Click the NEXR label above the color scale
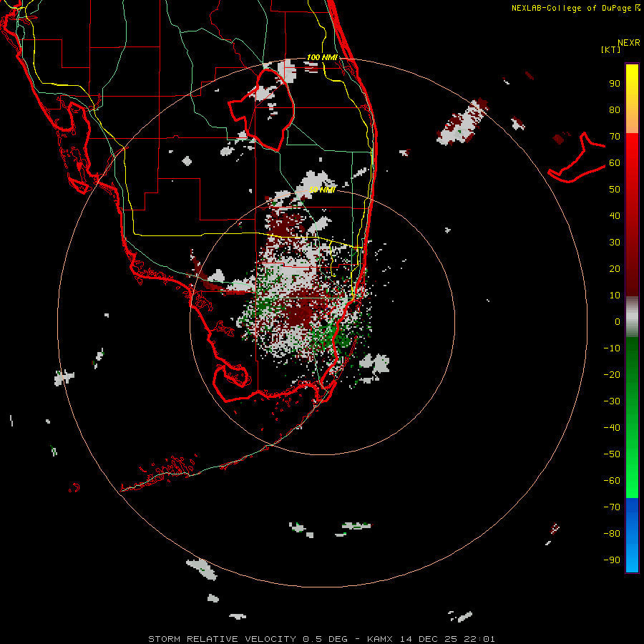Viewport: 644px width, 644px height. (628, 43)
